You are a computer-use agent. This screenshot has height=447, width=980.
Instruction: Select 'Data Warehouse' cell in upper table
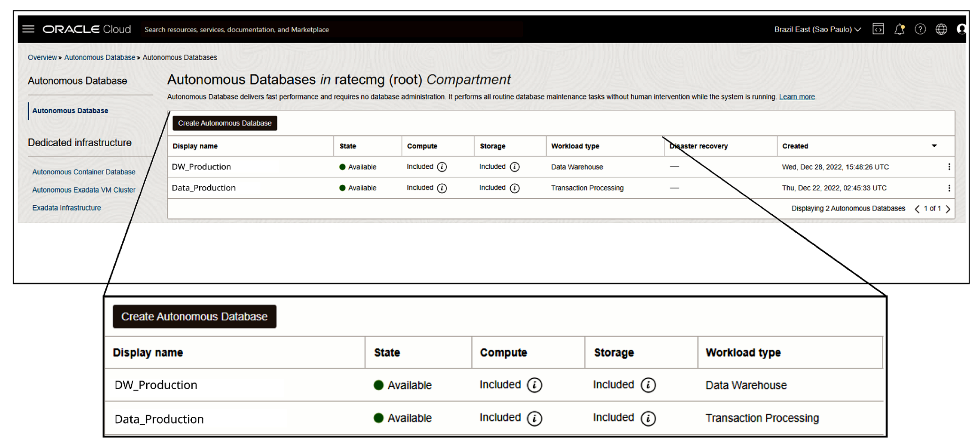pyautogui.click(x=577, y=167)
